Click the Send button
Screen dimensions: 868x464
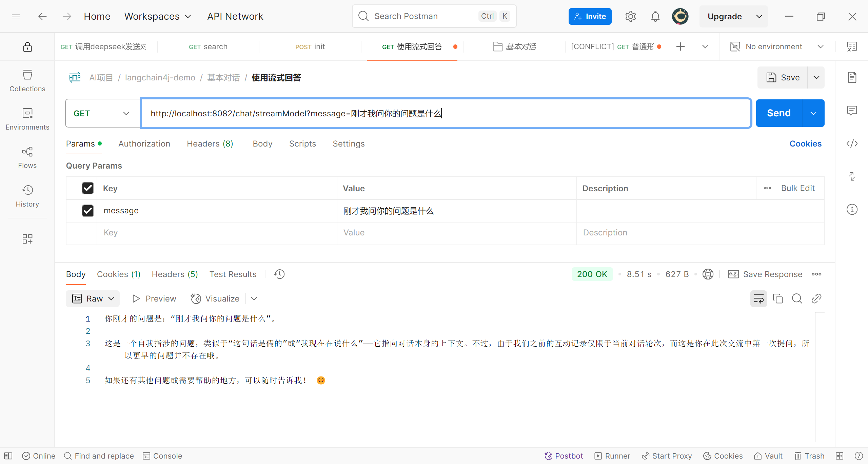click(x=778, y=113)
